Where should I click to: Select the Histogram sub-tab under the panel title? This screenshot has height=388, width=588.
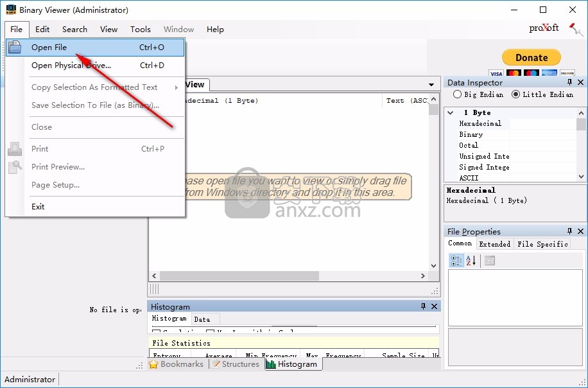pos(169,318)
